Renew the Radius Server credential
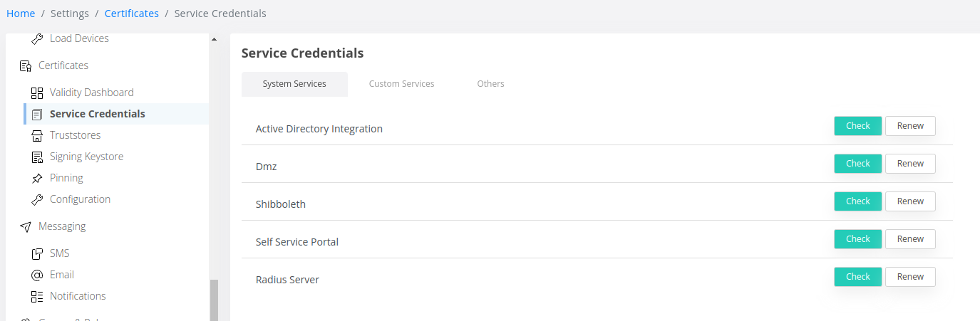 [x=910, y=277]
